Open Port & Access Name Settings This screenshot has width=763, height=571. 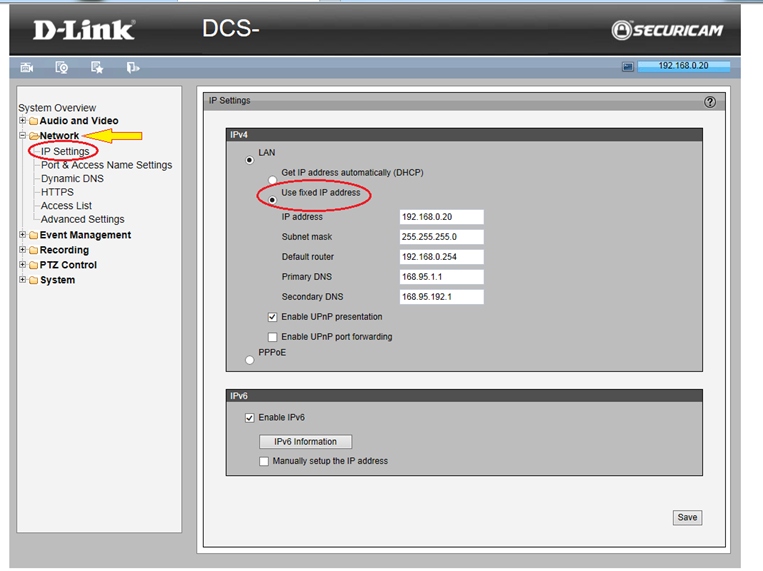pos(106,165)
